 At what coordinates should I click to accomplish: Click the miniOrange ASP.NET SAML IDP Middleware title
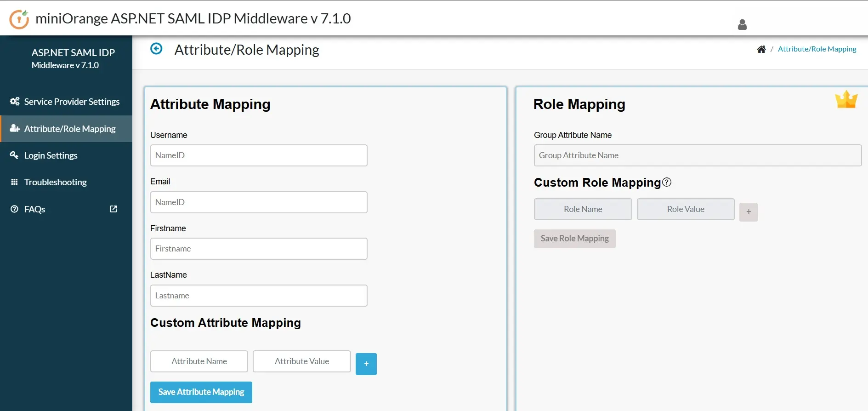193,18
